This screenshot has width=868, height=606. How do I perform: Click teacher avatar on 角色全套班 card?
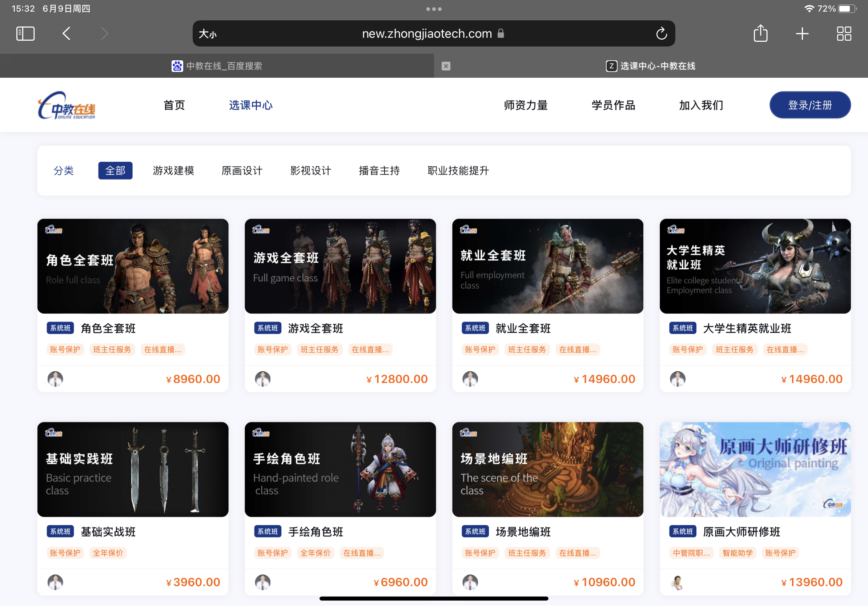pyautogui.click(x=55, y=379)
